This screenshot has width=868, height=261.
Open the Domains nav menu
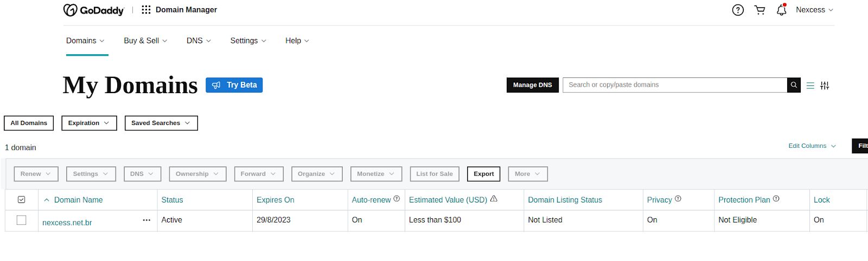point(85,41)
